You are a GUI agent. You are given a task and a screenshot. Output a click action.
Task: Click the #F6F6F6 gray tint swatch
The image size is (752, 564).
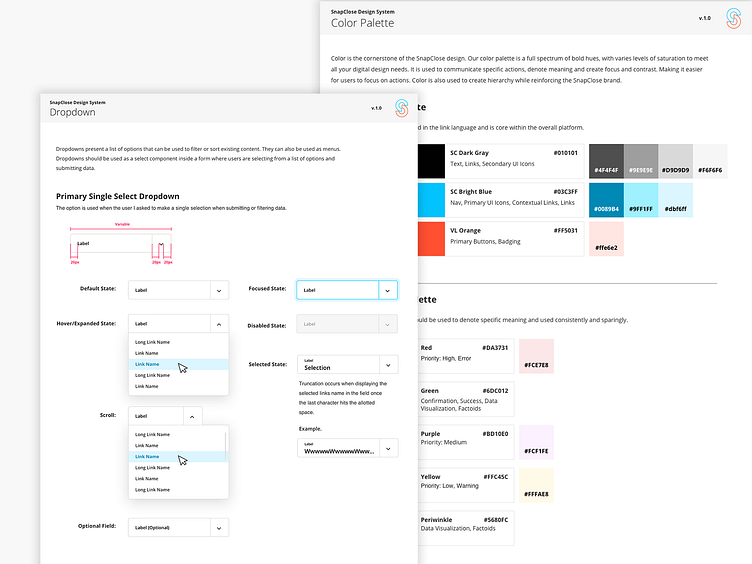click(710, 162)
